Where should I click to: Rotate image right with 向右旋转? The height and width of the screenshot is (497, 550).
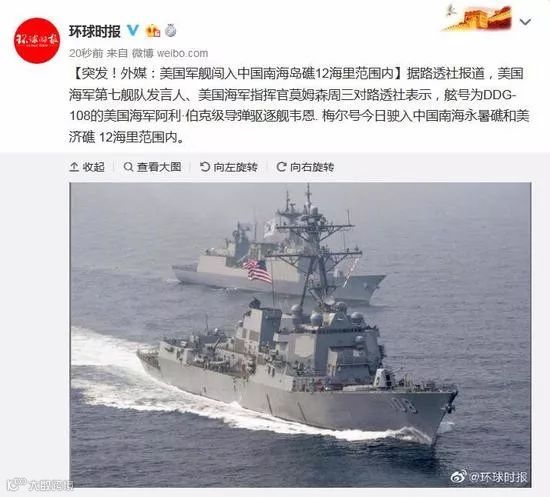(305, 167)
